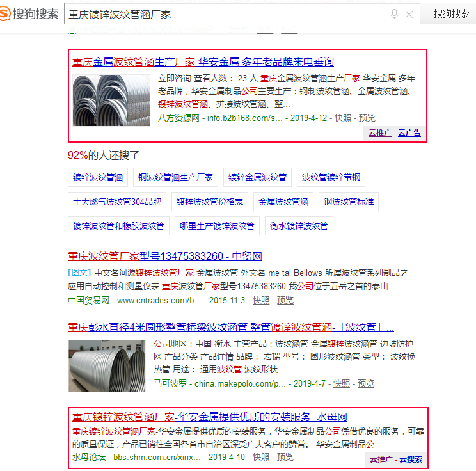Viewport: 476px width, 471px height.
Task: Select related search 哪里生产镀锌波纹管
Action: click(217, 226)
